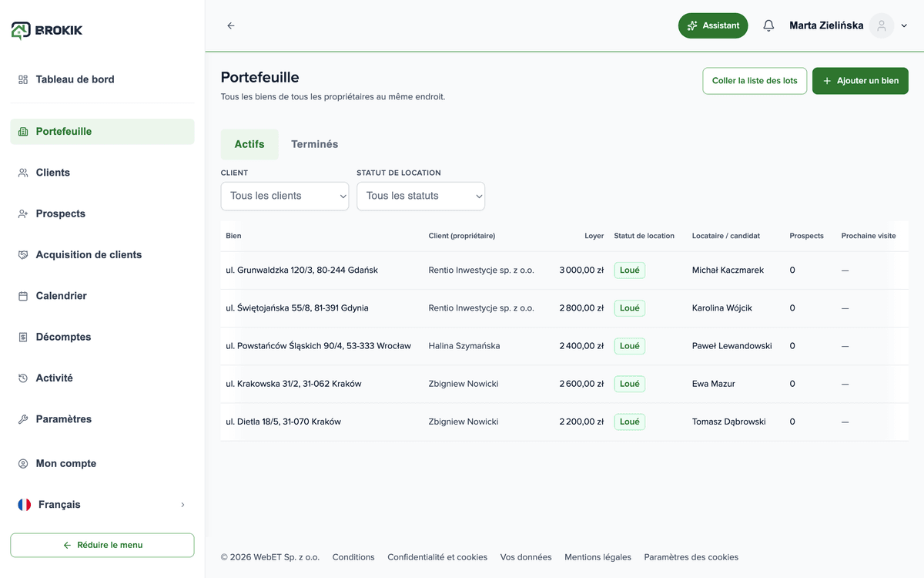Select the ul. Świętojańska 55/8 property row
This screenshot has height=578, width=924.
pyautogui.click(x=564, y=308)
